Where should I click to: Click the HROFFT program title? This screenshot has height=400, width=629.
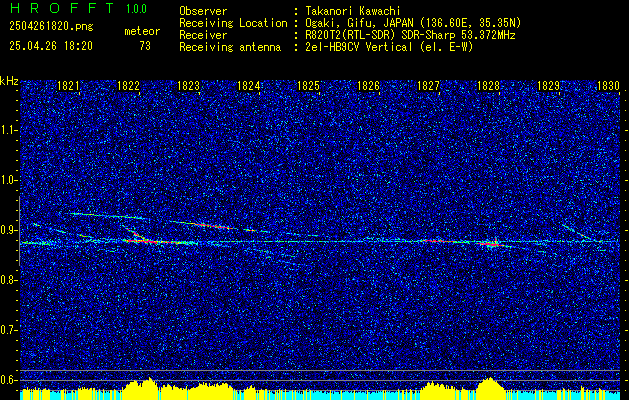62,8
